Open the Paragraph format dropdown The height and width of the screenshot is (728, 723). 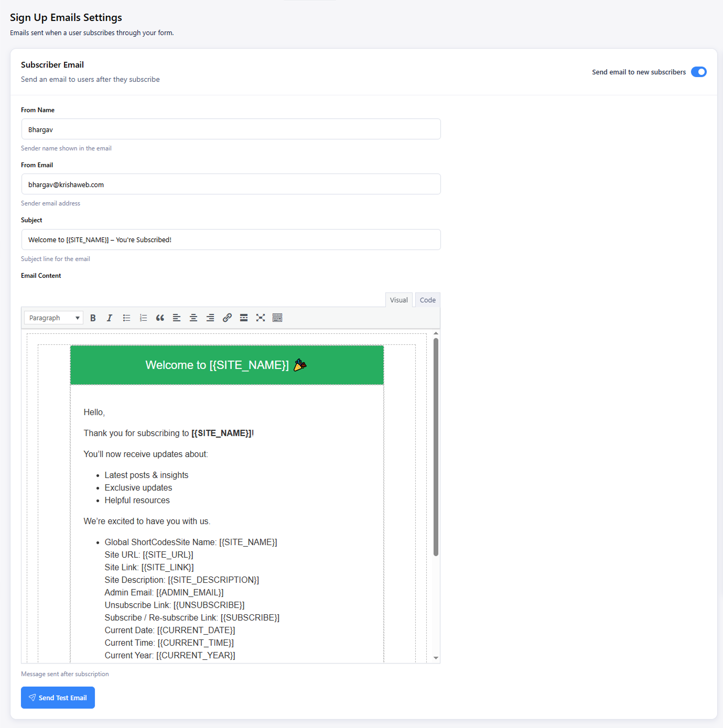click(53, 318)
